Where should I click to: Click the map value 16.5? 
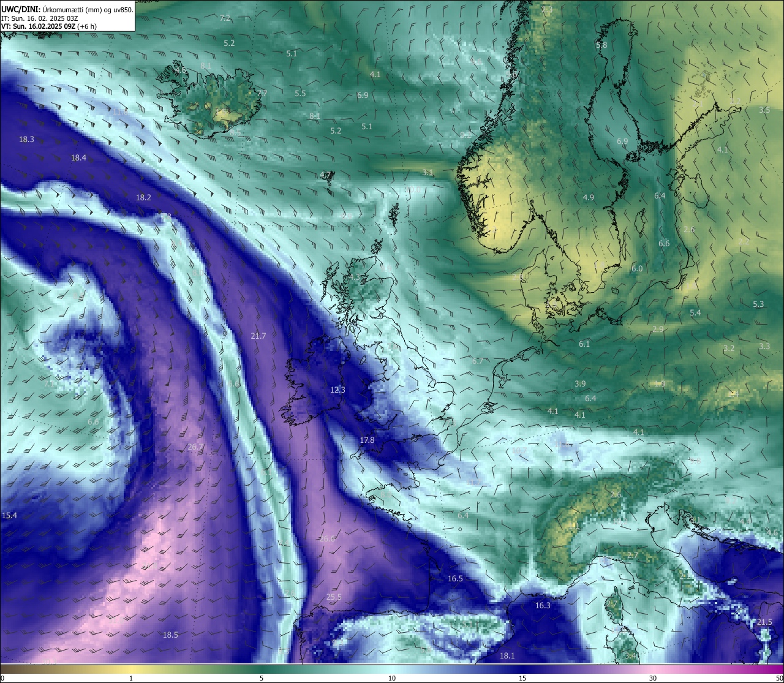point(455,579)
